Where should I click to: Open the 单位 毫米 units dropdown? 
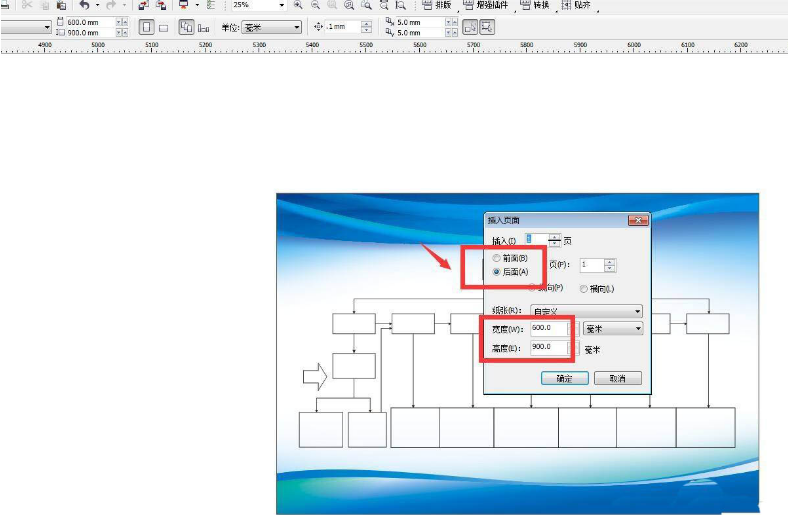[x=271, y=27]
